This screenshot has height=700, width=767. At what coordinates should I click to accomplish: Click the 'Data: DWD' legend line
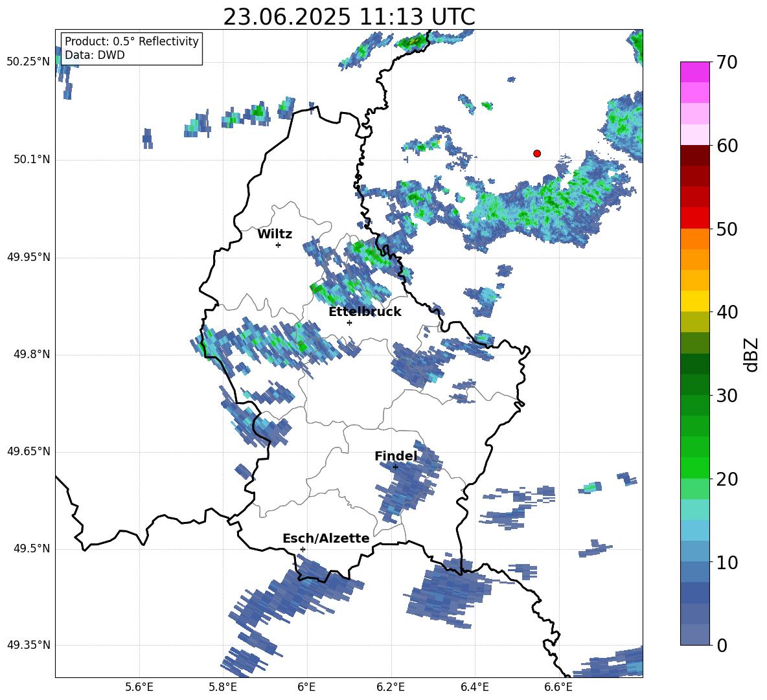95,55
